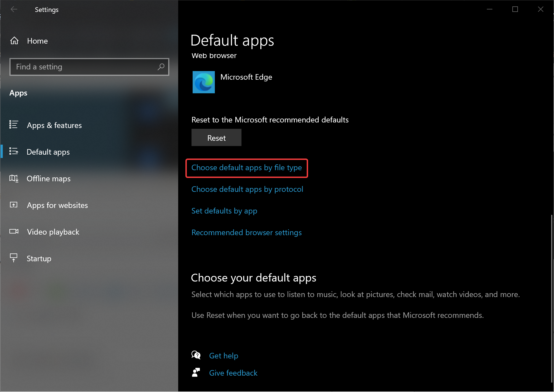Image resolution: width=554 pixels, height=392 pixels.
Task: Maximize the Settings window
Action: [515, 9]
